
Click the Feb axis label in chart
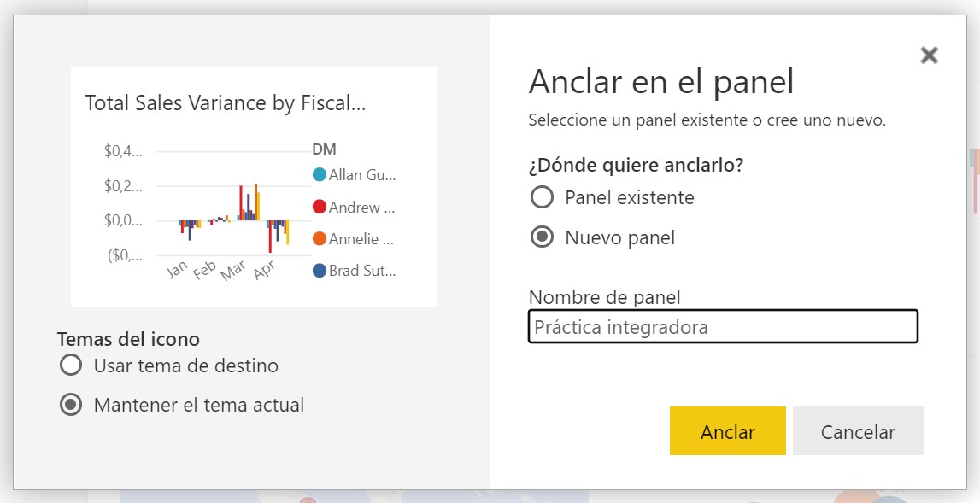(x=204, y=270)
